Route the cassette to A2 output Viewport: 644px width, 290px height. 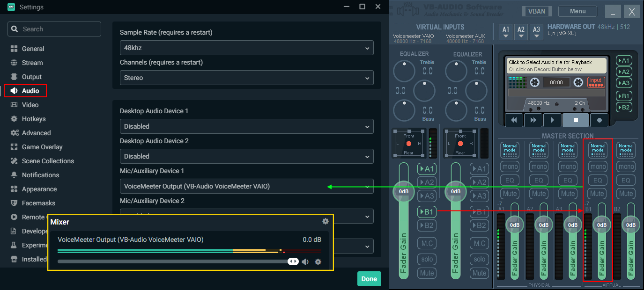click(624, 72)
